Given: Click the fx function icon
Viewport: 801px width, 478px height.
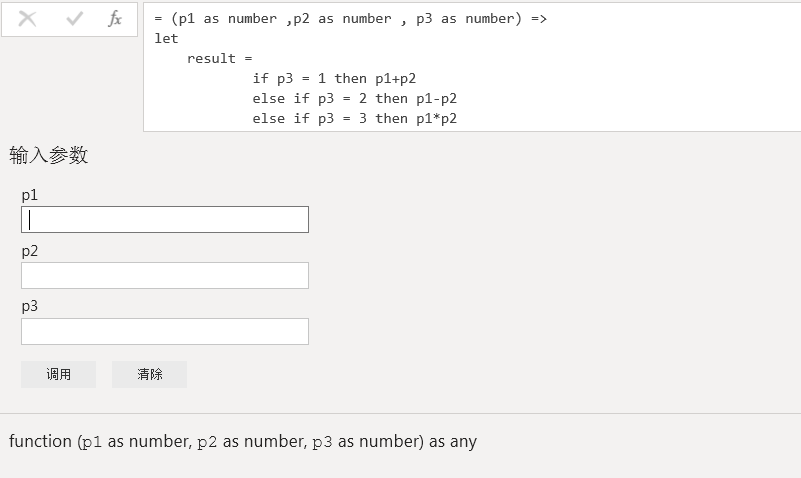Looking at the screenshot, I should [x=115, y=19].
